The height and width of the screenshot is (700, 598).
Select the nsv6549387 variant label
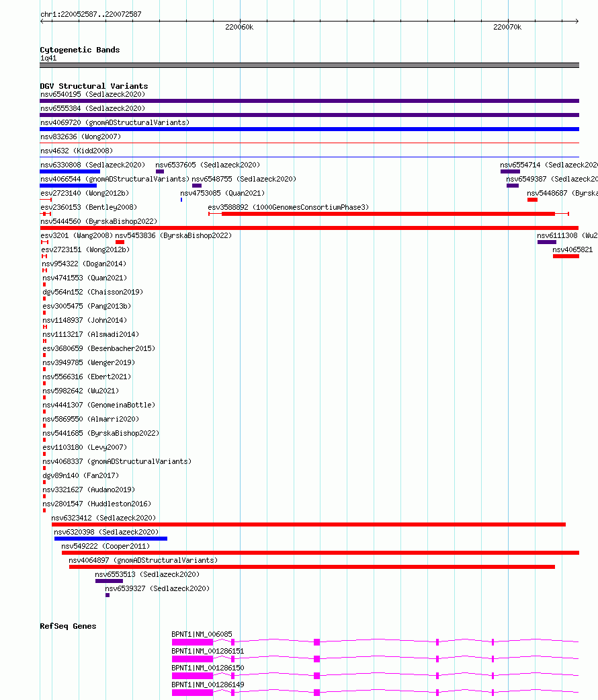point(552,179)
